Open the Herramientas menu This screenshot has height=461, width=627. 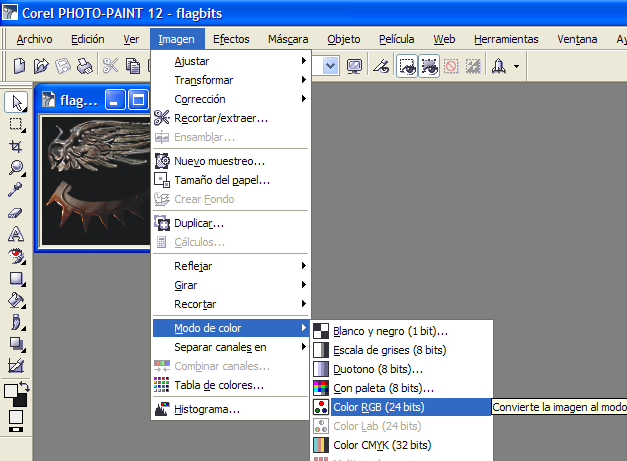pos(506,39)
